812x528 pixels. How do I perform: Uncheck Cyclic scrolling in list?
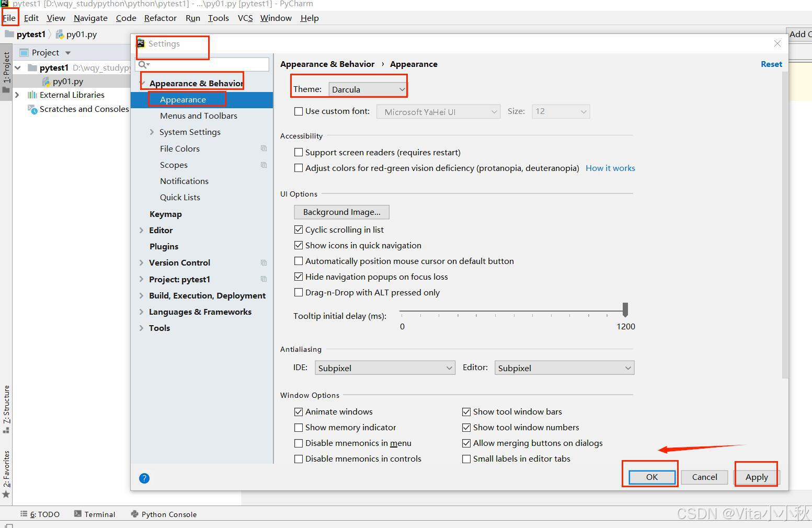tap(299, 229)
